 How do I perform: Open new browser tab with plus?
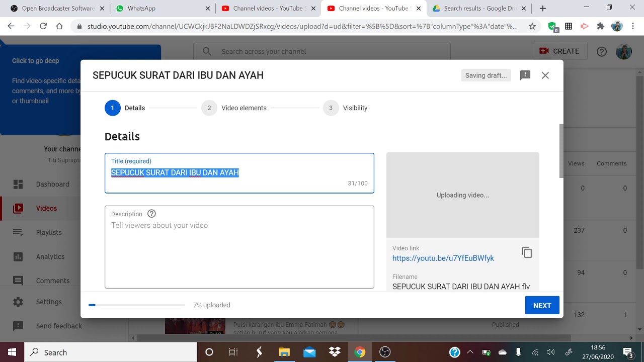pyautogui.click(x=543, y=9)
